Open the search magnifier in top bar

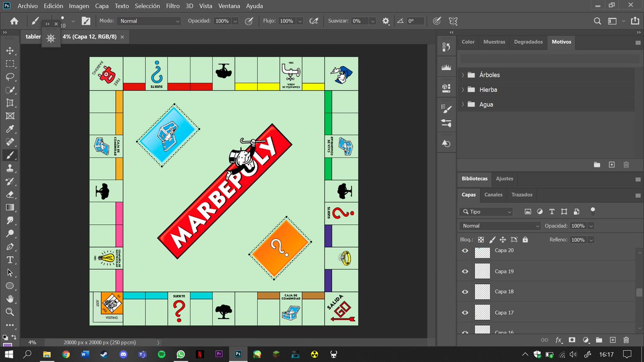pos(597,21)
